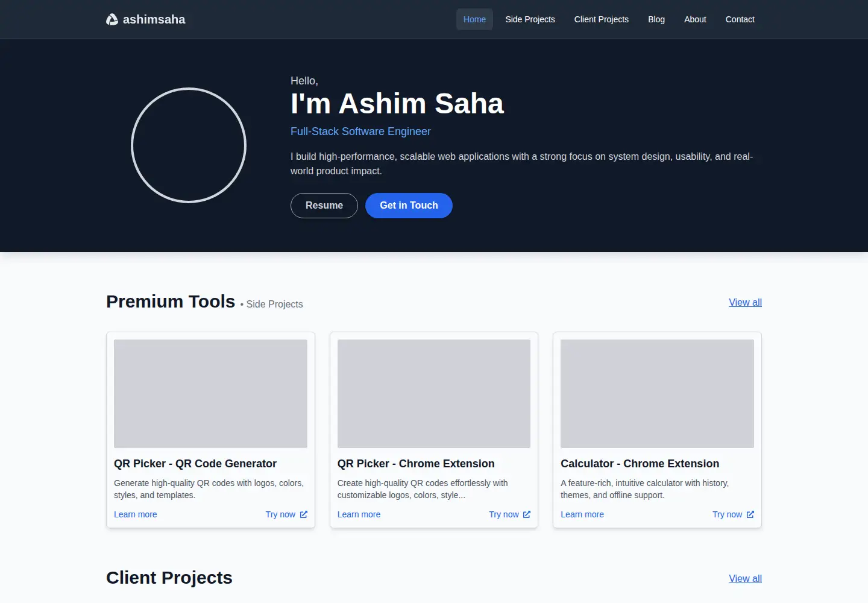Open the Side Projects nav item
This screenshot has width=868, height=603.
click(x=530, y=19)
